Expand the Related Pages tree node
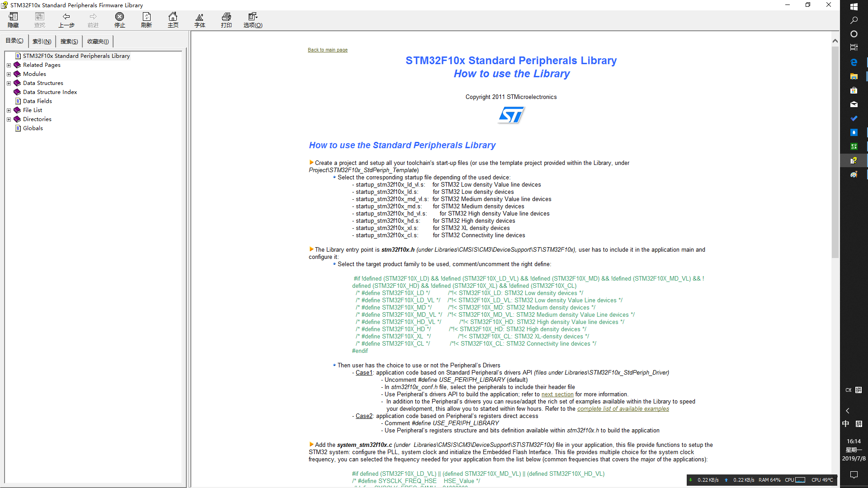 point(9,65)
